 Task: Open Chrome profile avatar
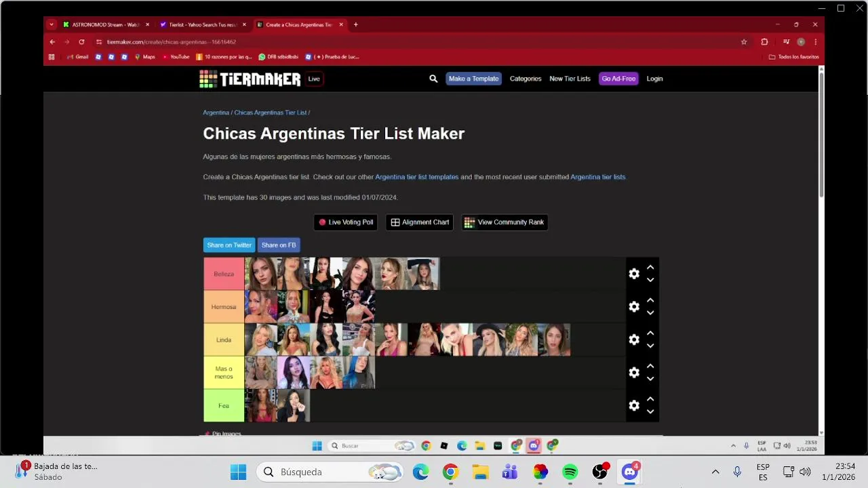(801, 42)
